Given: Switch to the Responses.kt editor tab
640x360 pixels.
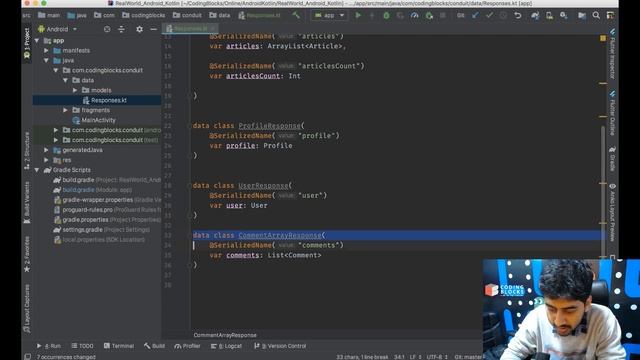Looking at the screenshot, I should pyautogui.click(x=190, y=29).
